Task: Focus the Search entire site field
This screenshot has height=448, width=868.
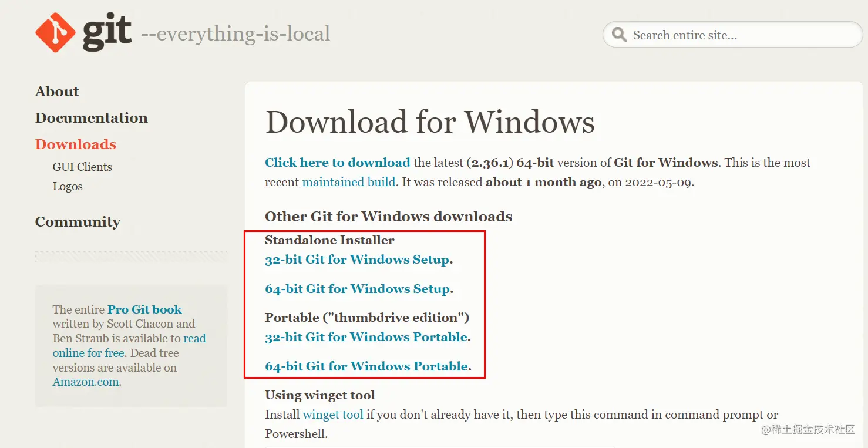Action: pos(732,35)
